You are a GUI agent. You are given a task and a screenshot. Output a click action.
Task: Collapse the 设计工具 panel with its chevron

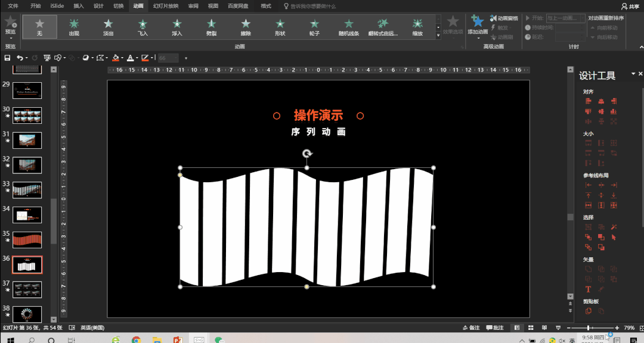634,74
